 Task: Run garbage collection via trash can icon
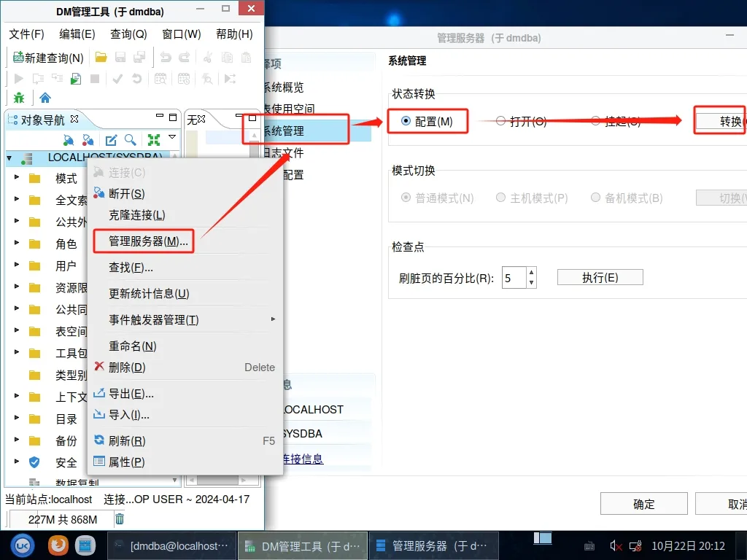(120, 518)
